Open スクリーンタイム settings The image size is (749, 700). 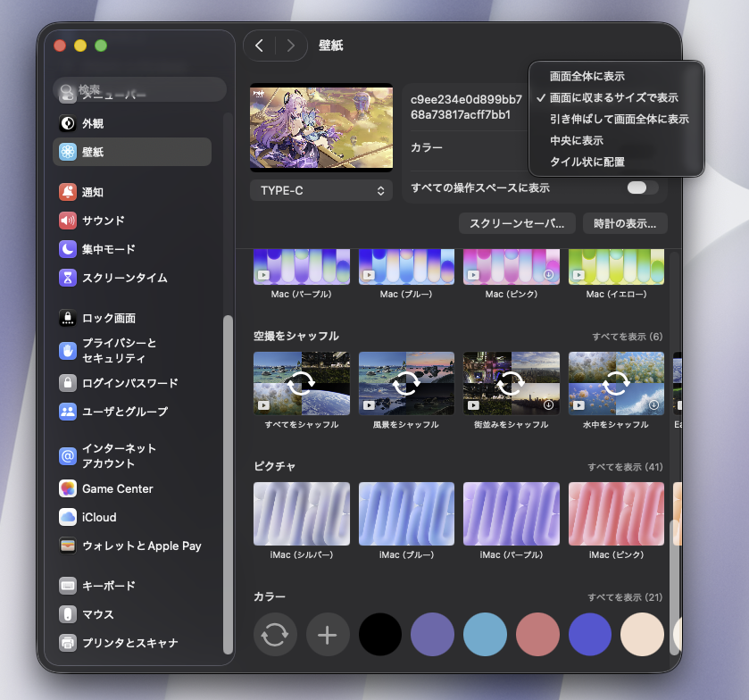(x=124, y=278)
